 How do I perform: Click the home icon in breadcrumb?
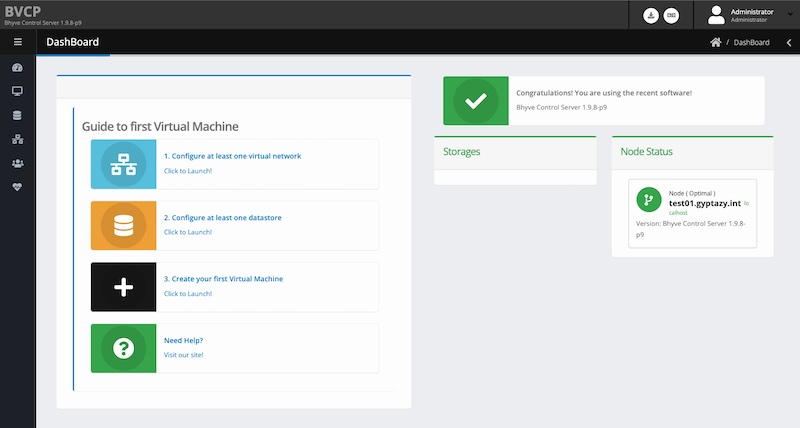pos(715,42)
